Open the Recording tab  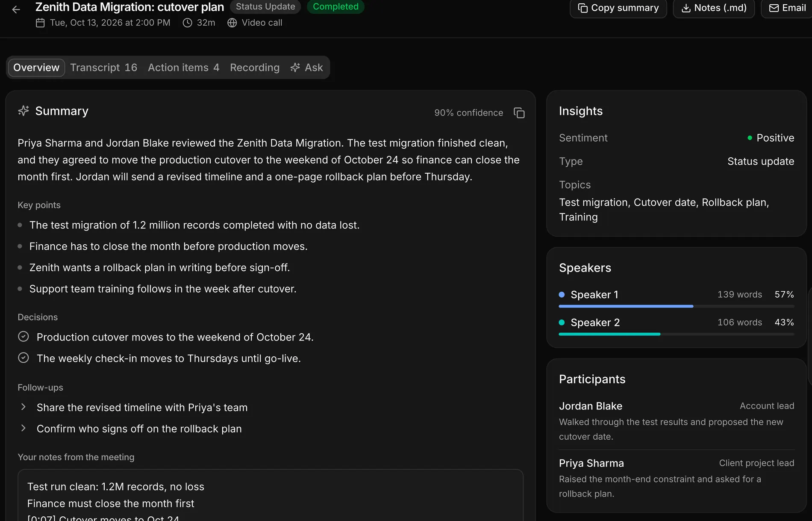255,68
